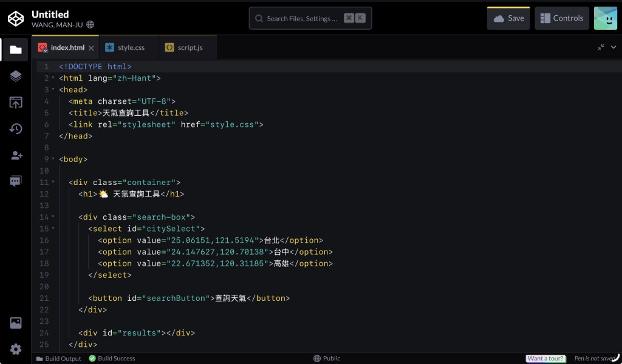Open the chevron menu right of the tabs
The image size is (622, 364).
click(x=613, y=47)
